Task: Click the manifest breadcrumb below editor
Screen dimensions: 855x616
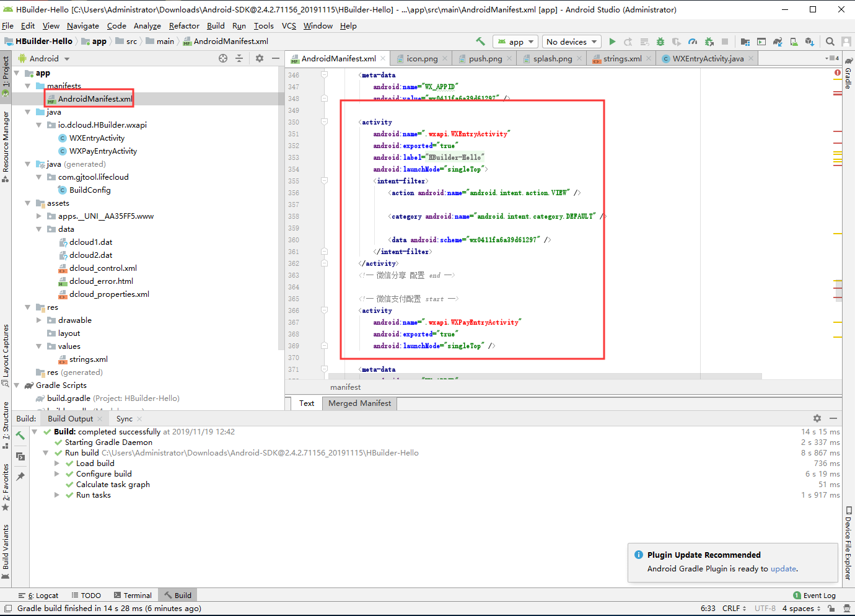Action: [x=345, y=387]
